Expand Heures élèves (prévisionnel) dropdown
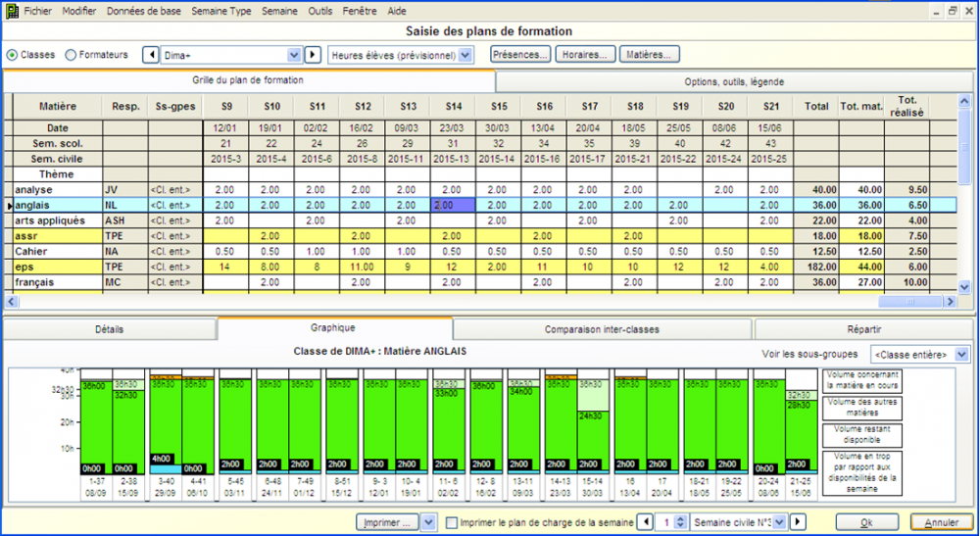Screen dimensions: 980x536 tap(465, 55)
